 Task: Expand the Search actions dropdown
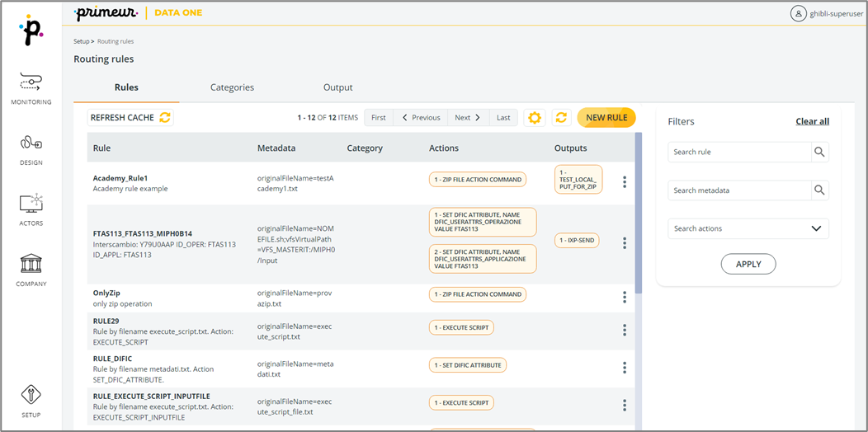(816, 229)
